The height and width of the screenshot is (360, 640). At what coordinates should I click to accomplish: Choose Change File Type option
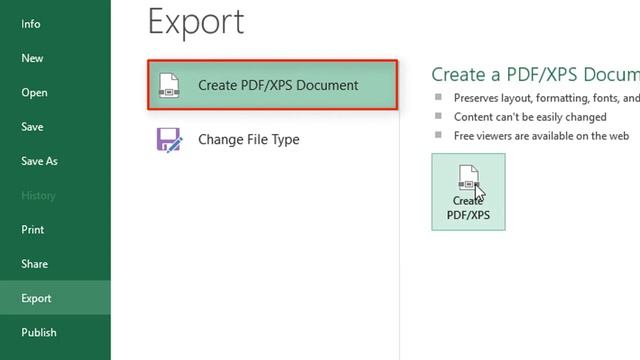pyautogui.click(x=273, y=140)
